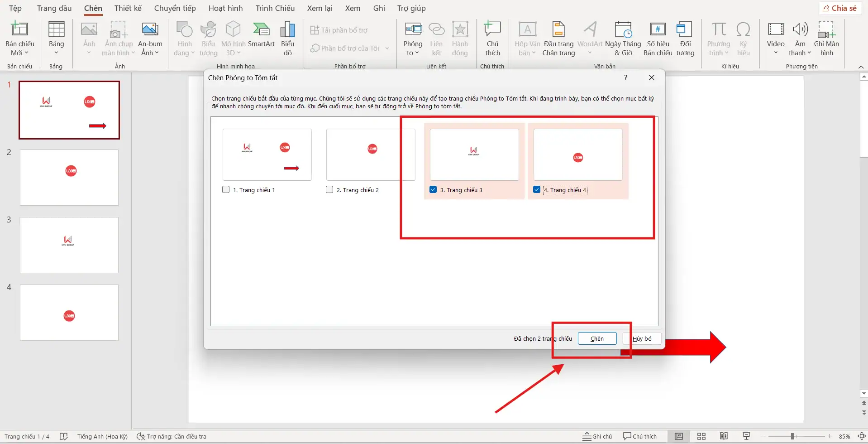
Task: Switch to the Thiết kế tab
Action: (128, 8)
